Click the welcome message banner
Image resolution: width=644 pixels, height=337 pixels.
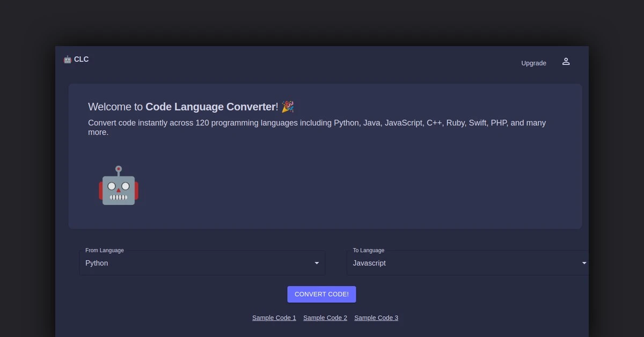[x=325, y=156]
